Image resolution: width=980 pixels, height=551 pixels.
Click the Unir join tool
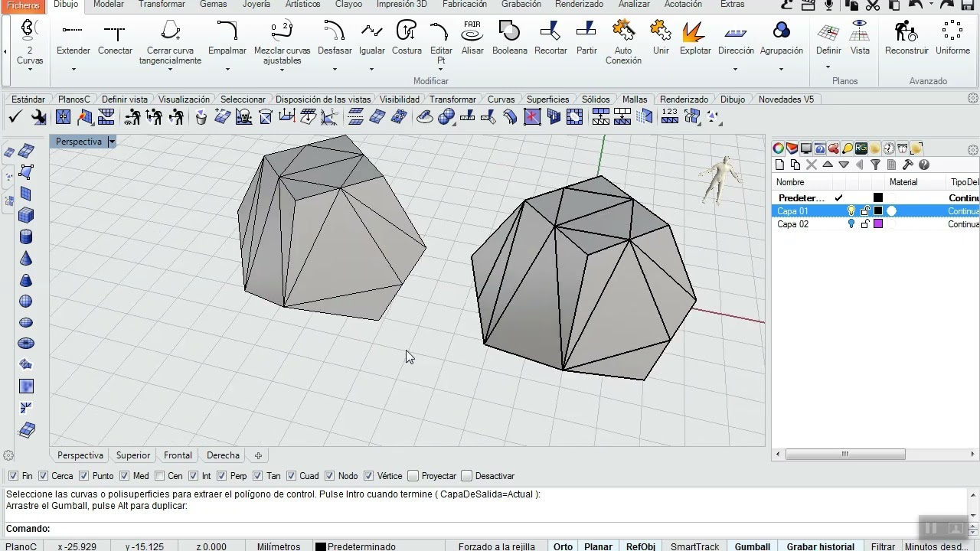[x=661, y=38]
